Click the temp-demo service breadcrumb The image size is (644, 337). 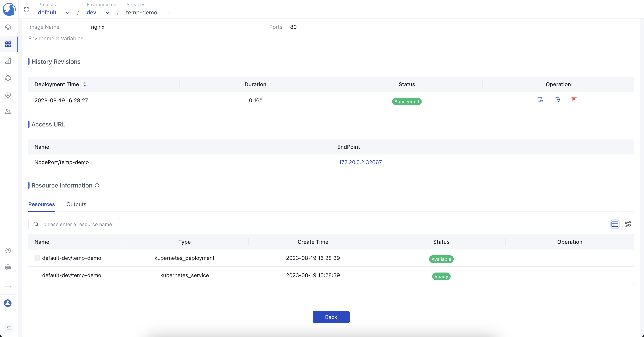click(141, 12)
